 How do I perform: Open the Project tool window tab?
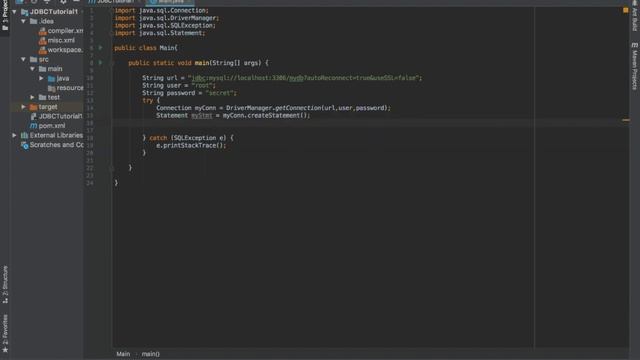pos(4,16)
